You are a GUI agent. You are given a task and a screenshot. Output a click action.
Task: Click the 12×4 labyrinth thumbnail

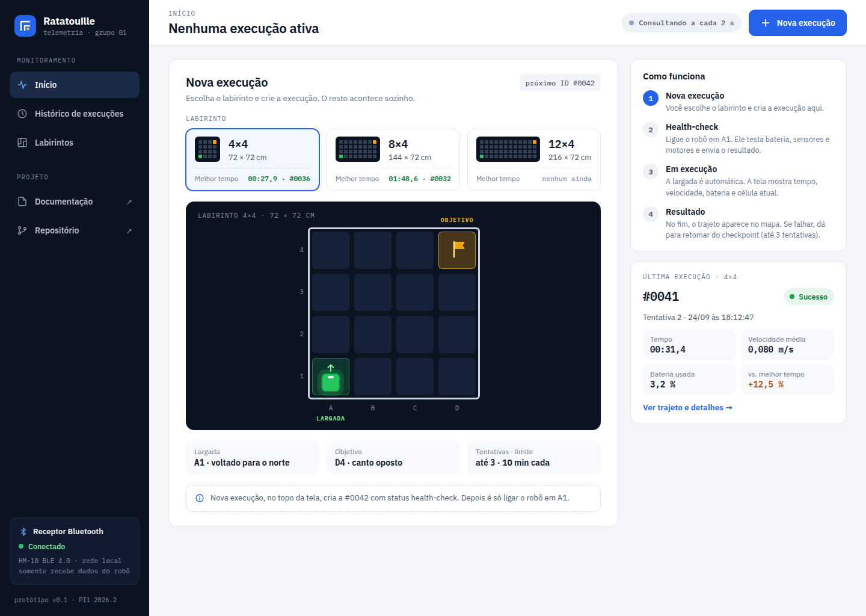(508, 149)
